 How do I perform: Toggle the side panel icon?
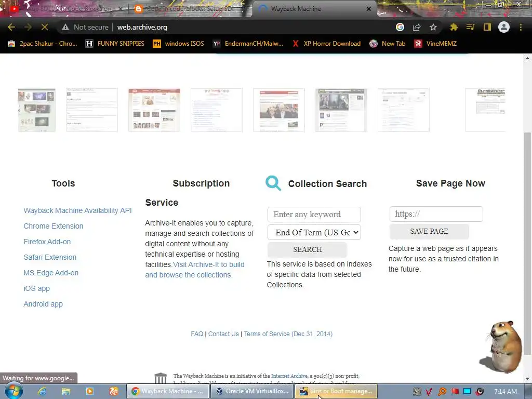pos(487,27)
